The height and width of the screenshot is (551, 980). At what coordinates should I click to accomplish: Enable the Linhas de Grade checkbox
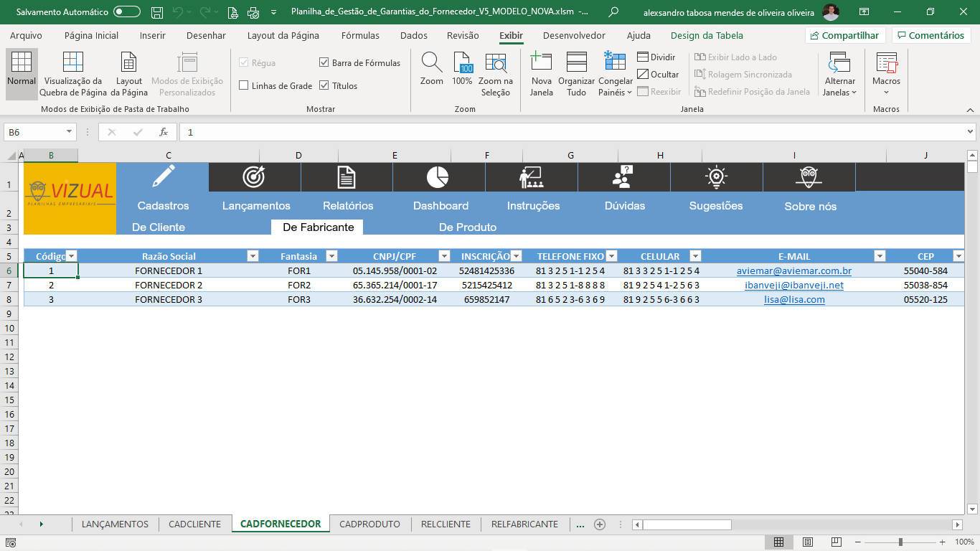coord(244,86)
